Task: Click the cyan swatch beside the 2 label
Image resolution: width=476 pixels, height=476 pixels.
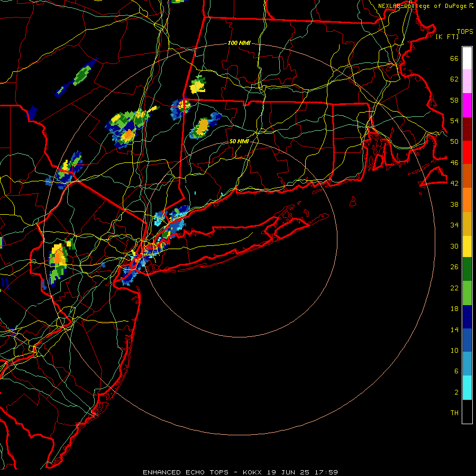Action: (x=467, y=388)
